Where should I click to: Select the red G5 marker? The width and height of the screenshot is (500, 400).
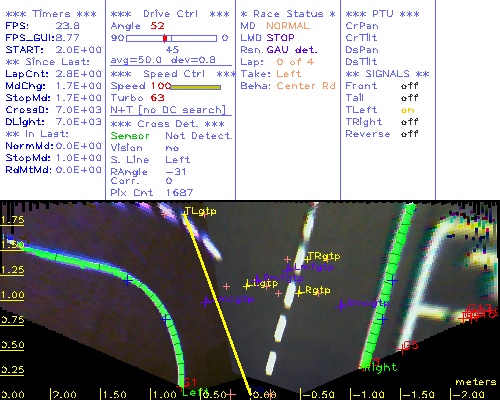click(x=411, y=345)
